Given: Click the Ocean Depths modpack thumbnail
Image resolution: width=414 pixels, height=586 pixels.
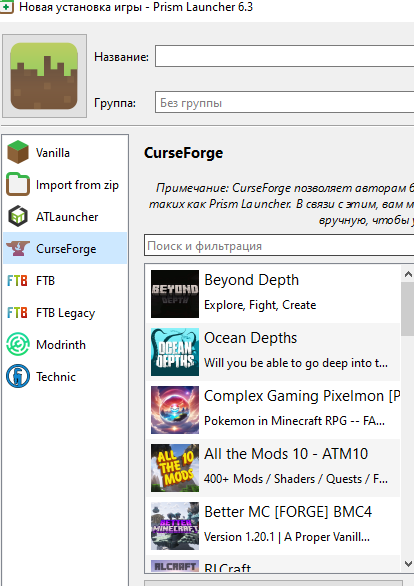Looking at the screenshot, I should point(175,352).
